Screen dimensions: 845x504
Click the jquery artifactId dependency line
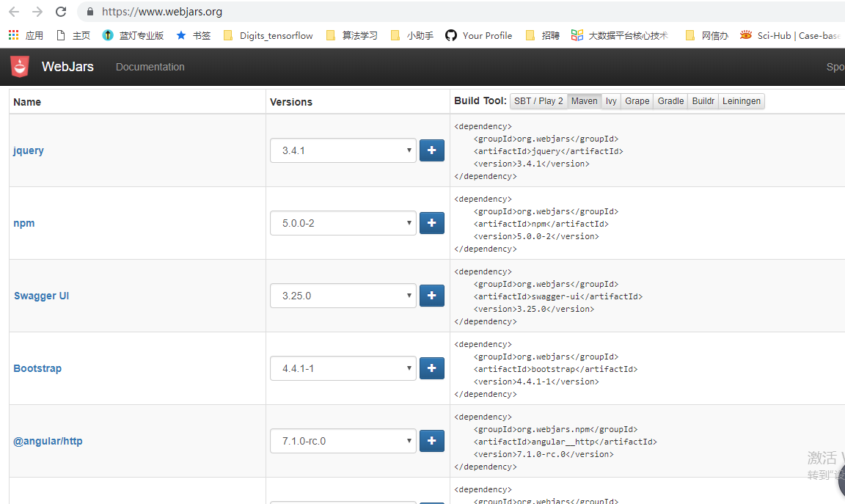click(549, 151)
